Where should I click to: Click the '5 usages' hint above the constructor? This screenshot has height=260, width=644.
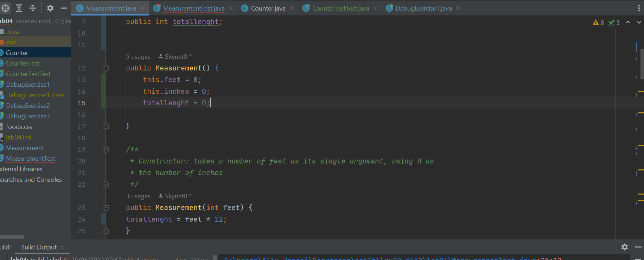(138, 57)
